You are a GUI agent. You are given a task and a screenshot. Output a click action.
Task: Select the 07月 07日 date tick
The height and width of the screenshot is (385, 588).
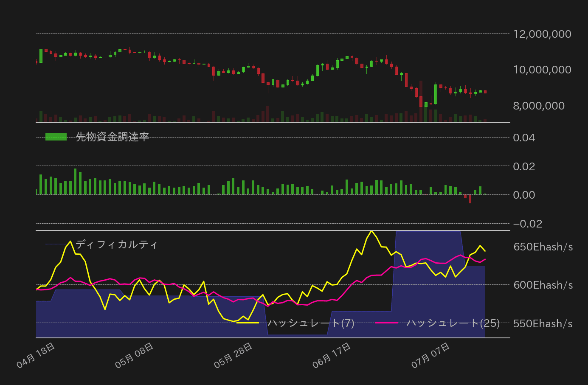pyautogui.click(x=430, y=356)
